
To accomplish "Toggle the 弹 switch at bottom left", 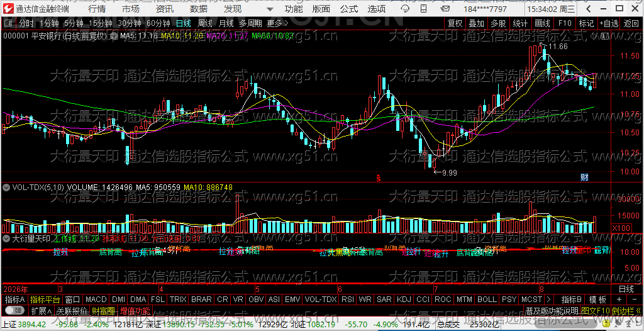I will point(15,310).
